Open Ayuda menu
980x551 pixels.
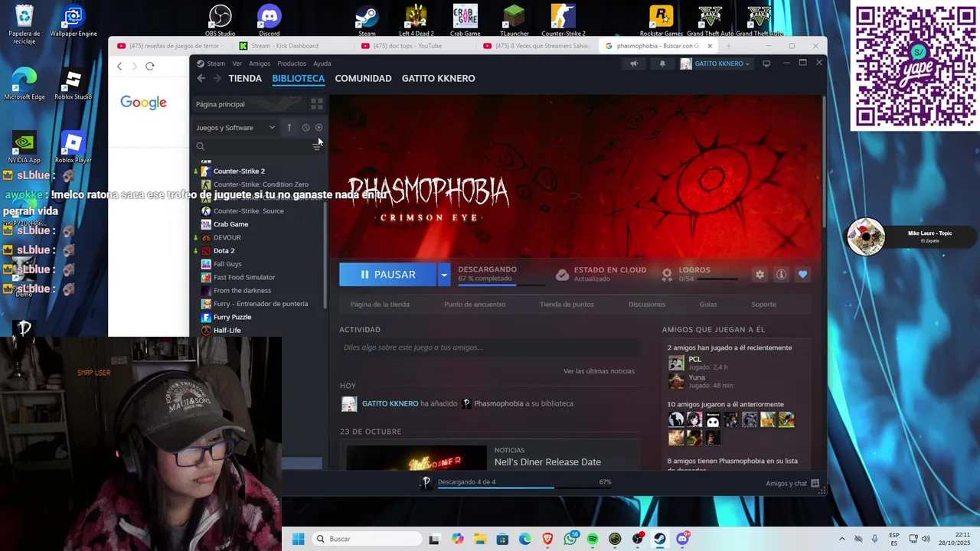[322, 64]
